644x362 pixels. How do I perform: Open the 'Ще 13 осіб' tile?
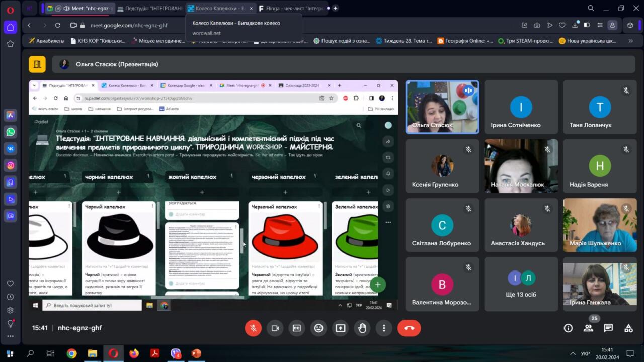[521, 284]
